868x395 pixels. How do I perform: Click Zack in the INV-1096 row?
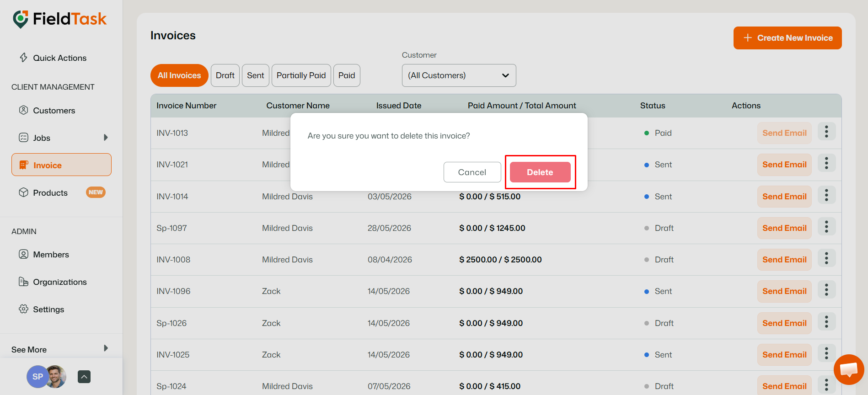coord(271,291)
